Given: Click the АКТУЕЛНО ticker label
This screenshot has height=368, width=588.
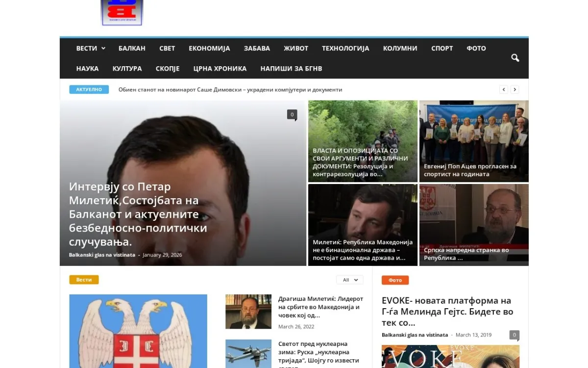Looking at the screenshot, I should click(x=89, y=89).
